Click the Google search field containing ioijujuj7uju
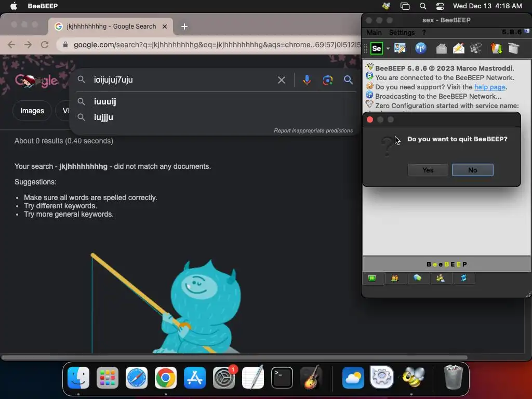 183,79
